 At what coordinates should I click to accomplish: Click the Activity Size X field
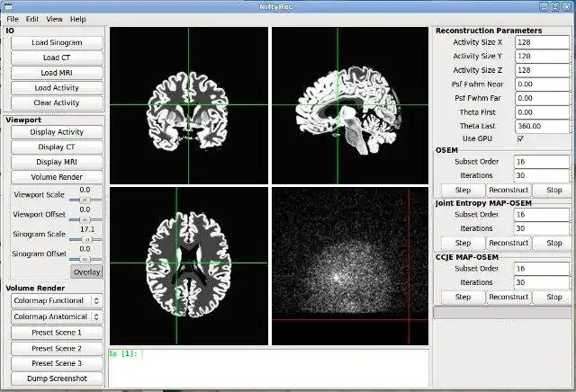[x=542, y=42]
